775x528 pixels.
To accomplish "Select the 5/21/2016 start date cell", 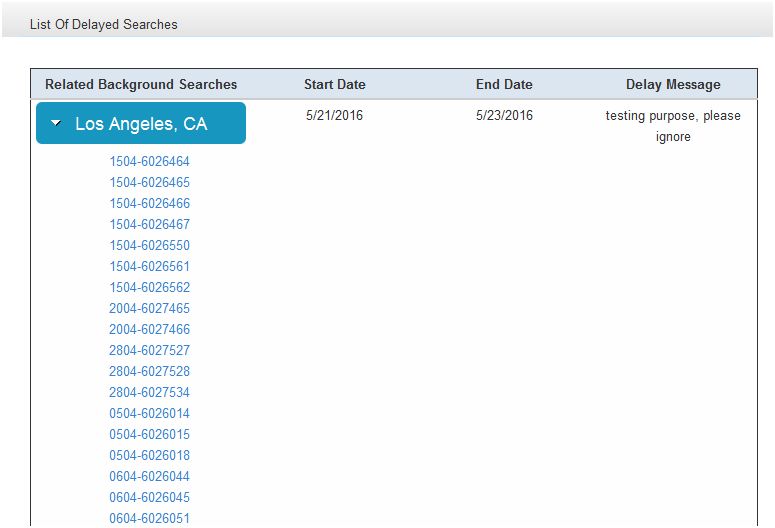I will point(334,116).
